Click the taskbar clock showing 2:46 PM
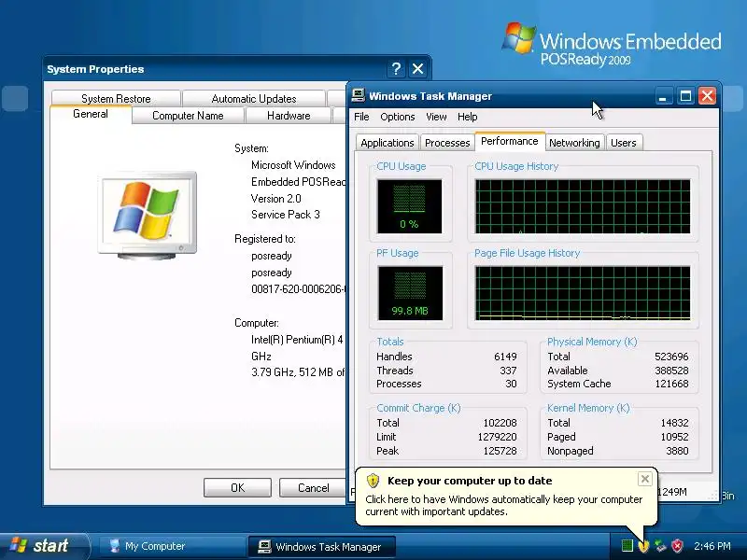The width and height of the screenshot is (747, 560). [x=712, y=546]
